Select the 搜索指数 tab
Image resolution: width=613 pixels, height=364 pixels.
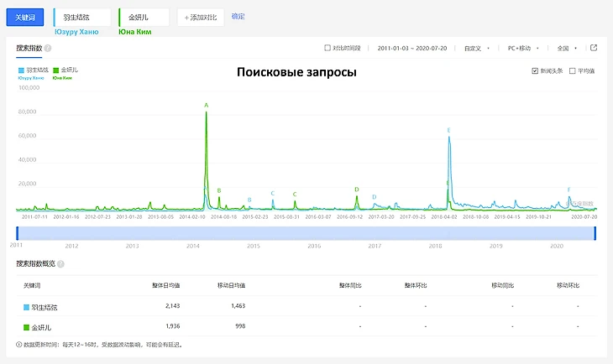coord(29,49)
